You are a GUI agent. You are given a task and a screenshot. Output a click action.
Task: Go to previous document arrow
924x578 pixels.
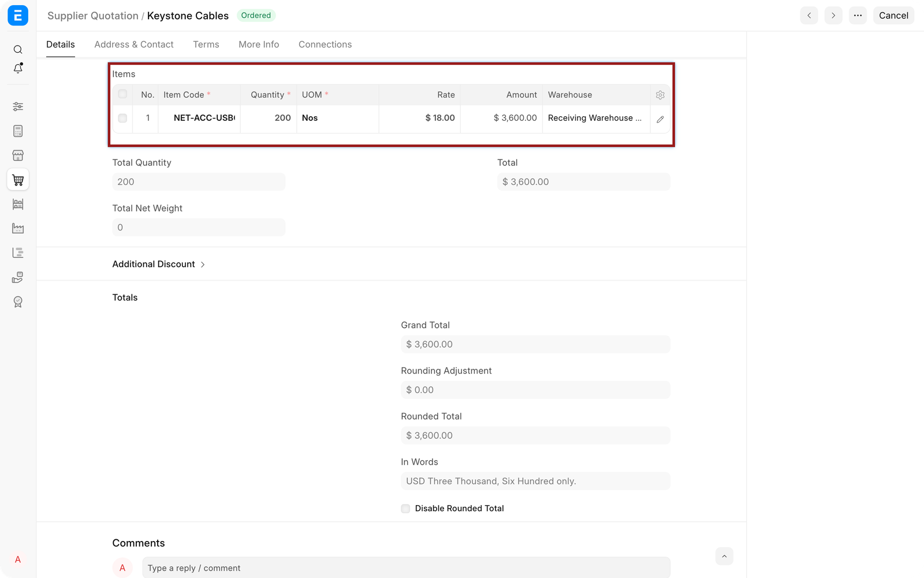click(x=809, y=16)
